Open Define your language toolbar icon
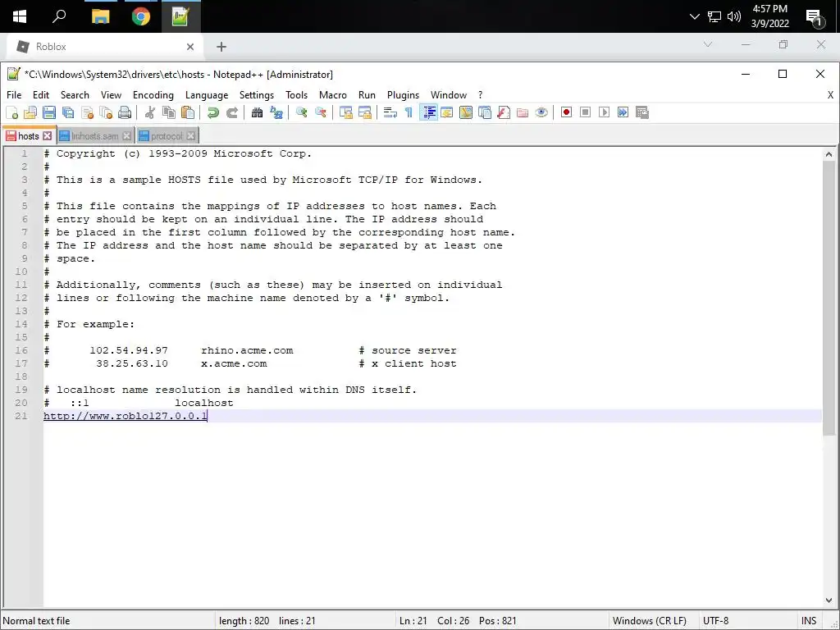 click(447, 112)
